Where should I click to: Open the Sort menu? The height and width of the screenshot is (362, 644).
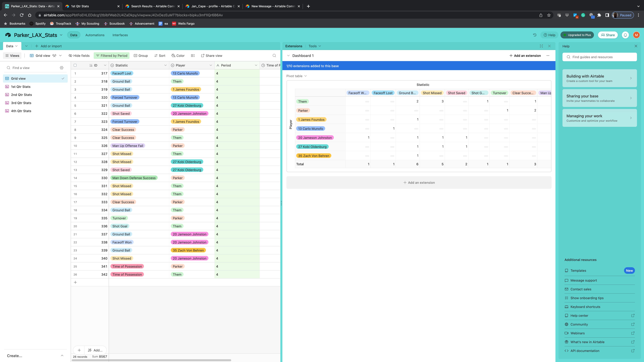point(160,56)
